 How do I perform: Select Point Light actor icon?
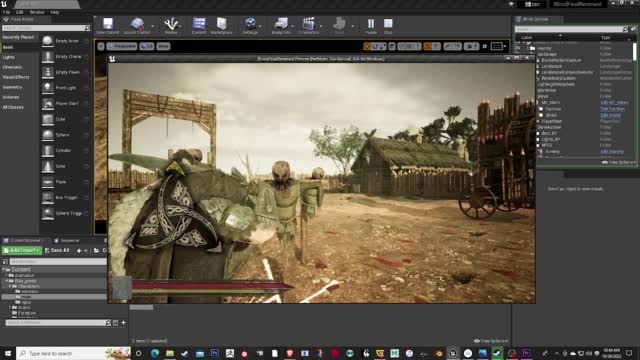pos(48,88)
